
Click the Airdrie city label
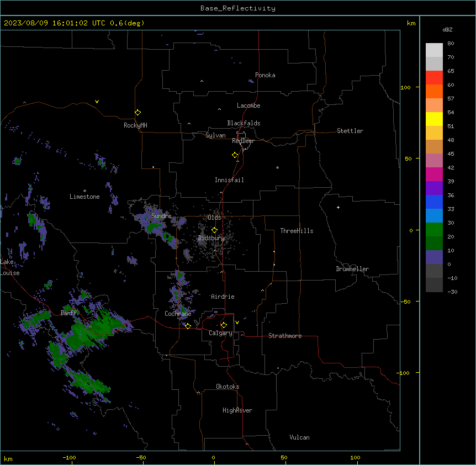click(223, 297)
